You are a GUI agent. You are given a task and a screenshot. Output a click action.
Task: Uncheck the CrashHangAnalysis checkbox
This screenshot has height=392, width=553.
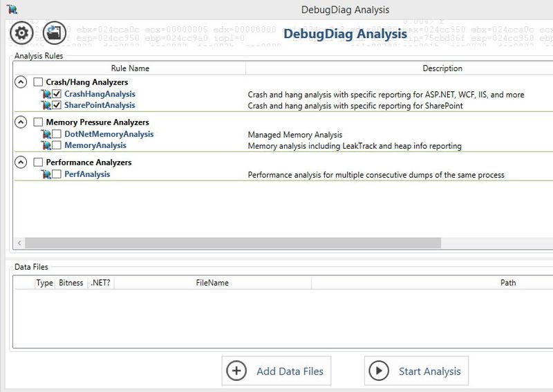(x=57, y=94)
